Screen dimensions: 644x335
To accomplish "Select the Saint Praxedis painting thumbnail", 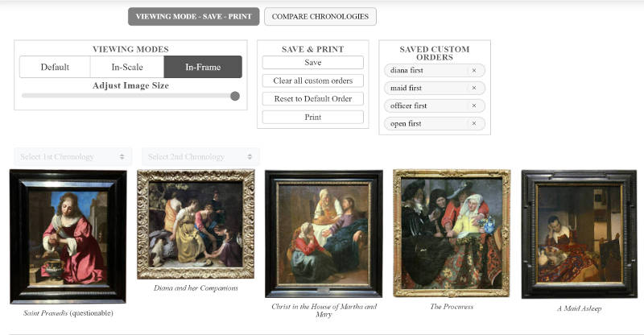I will click(68, 237).
